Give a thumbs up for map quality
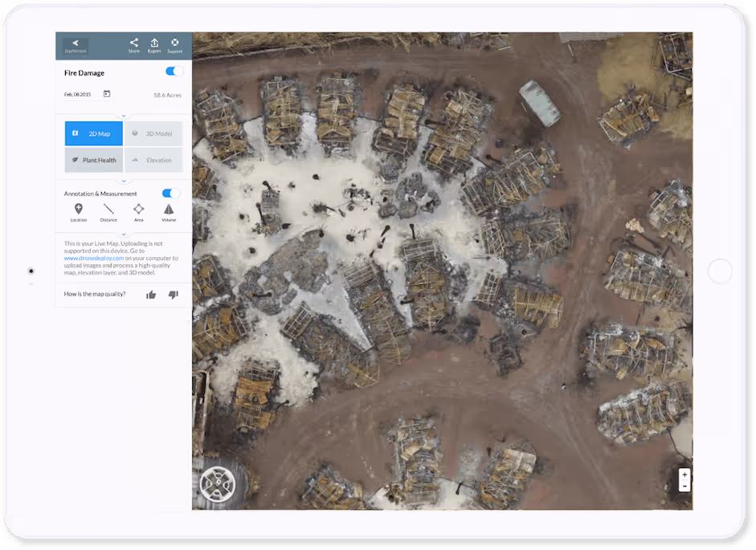 click(x=151, y=294)
